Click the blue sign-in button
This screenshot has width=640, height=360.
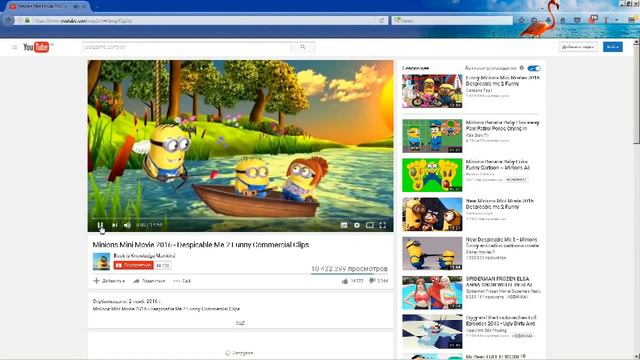pyautogui.click(x=613, y=47)
